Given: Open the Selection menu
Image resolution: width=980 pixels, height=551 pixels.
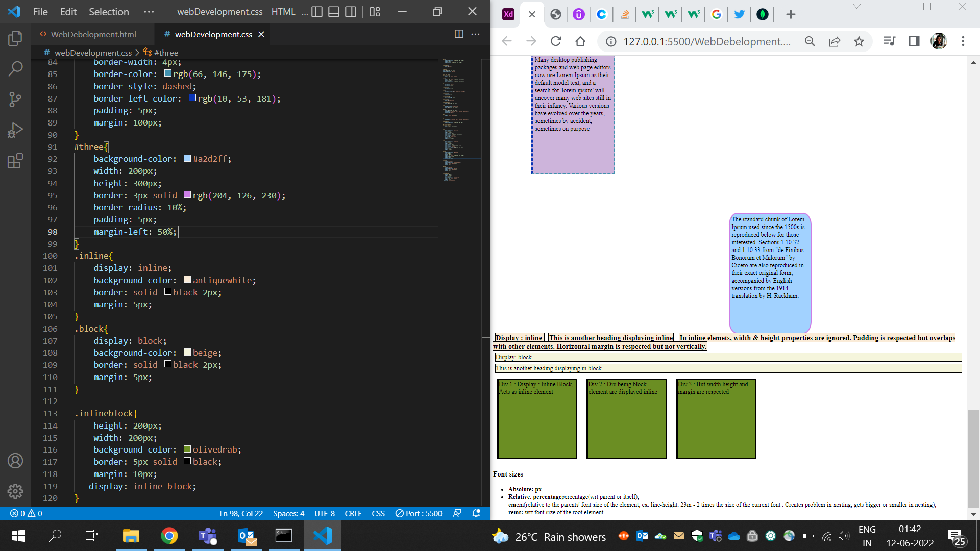Looking at the screenshot, I should (109, 12).
